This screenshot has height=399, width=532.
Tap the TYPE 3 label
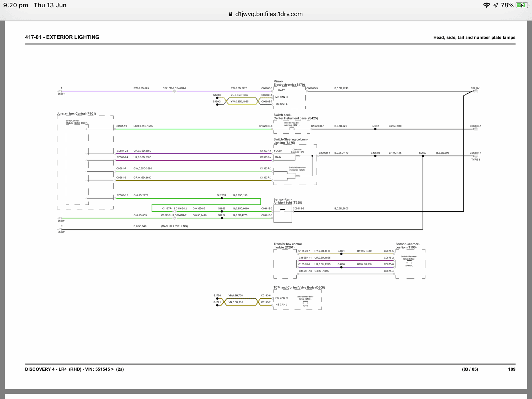(x=475, y=160)
